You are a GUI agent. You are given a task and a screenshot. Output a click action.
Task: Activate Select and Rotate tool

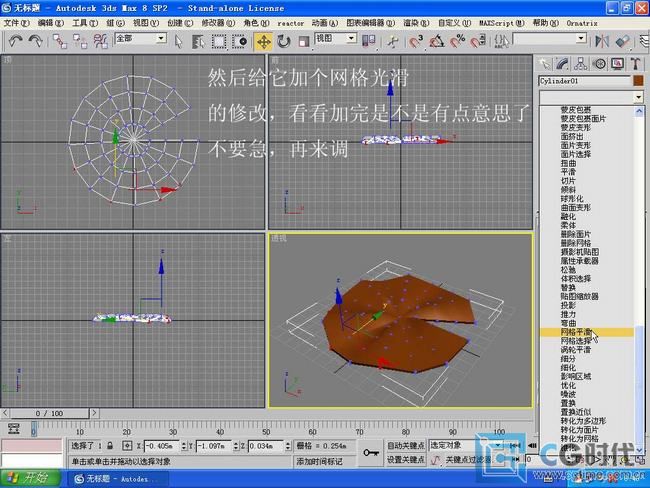(x=284, y=41)
